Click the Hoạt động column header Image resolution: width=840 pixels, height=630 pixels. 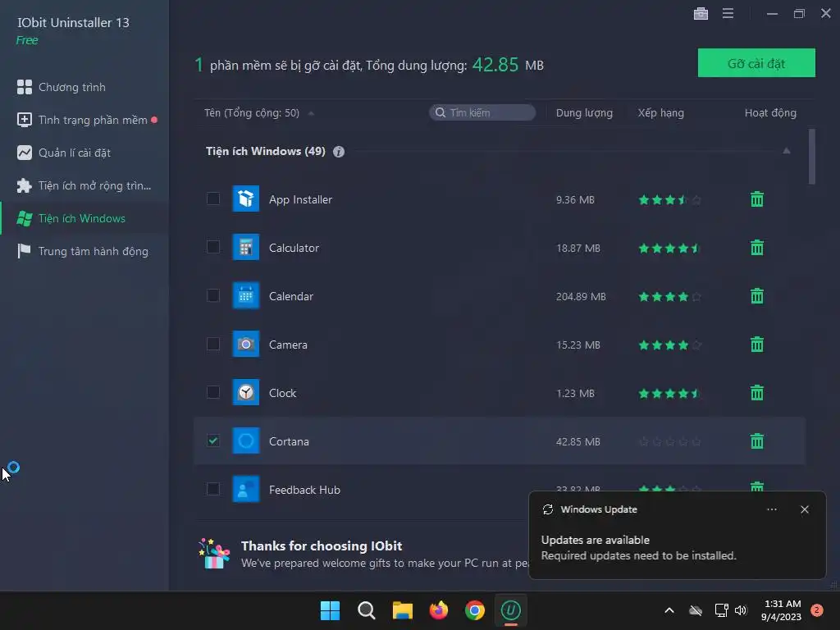770,113
